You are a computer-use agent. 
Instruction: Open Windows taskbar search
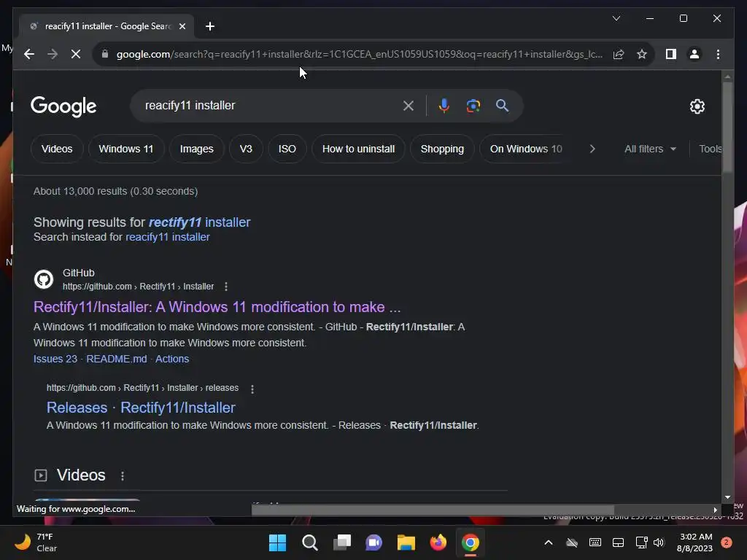tap(309, 542)
